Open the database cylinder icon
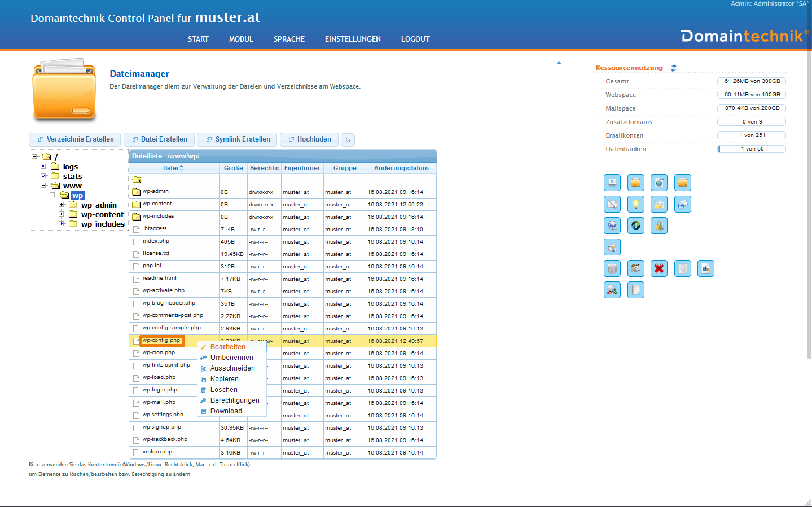 [612, 268]
